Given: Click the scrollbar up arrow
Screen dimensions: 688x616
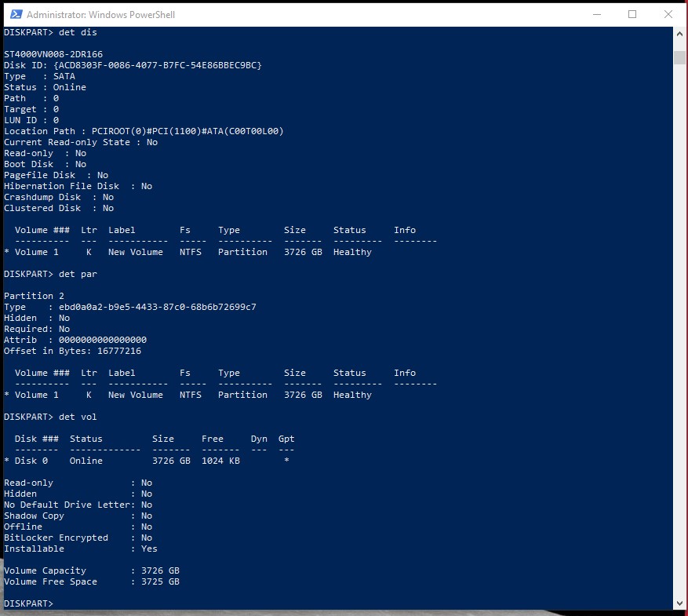Looking at the screenshot, I should [680, 34].
